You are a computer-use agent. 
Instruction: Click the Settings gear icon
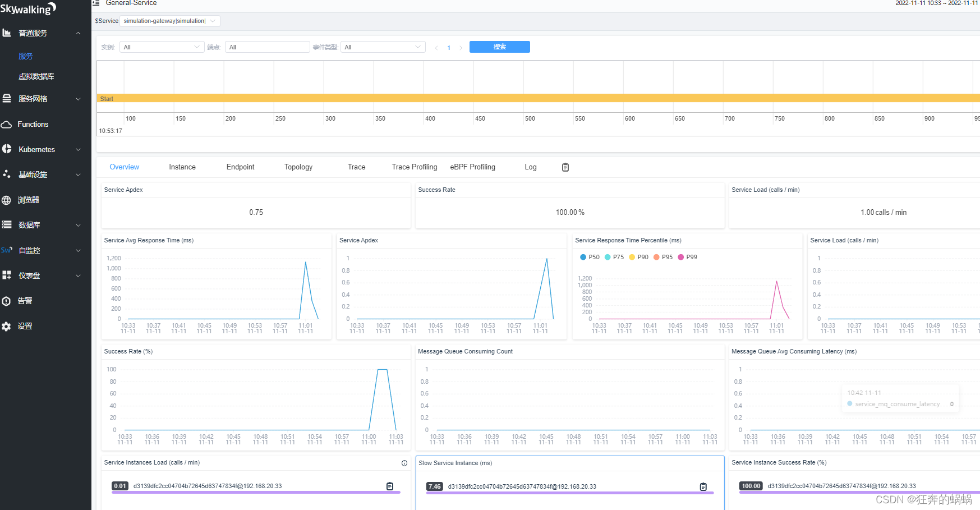coord(7,326)
